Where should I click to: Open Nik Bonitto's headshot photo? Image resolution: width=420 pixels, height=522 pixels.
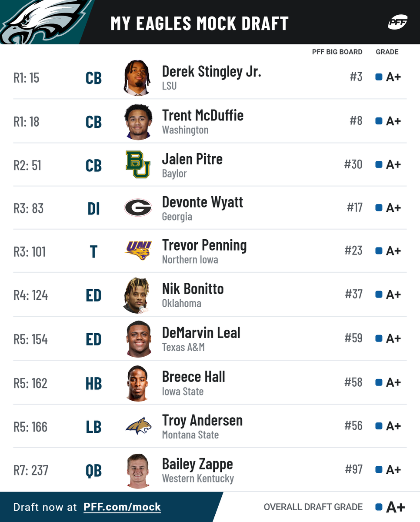point(138,295)
